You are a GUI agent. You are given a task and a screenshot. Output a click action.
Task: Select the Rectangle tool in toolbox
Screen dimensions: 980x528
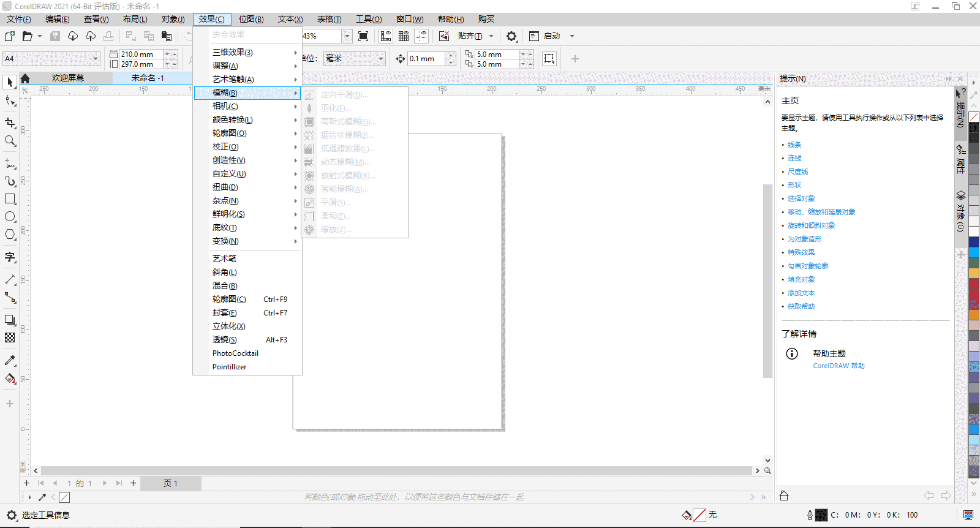coord(10,199)
